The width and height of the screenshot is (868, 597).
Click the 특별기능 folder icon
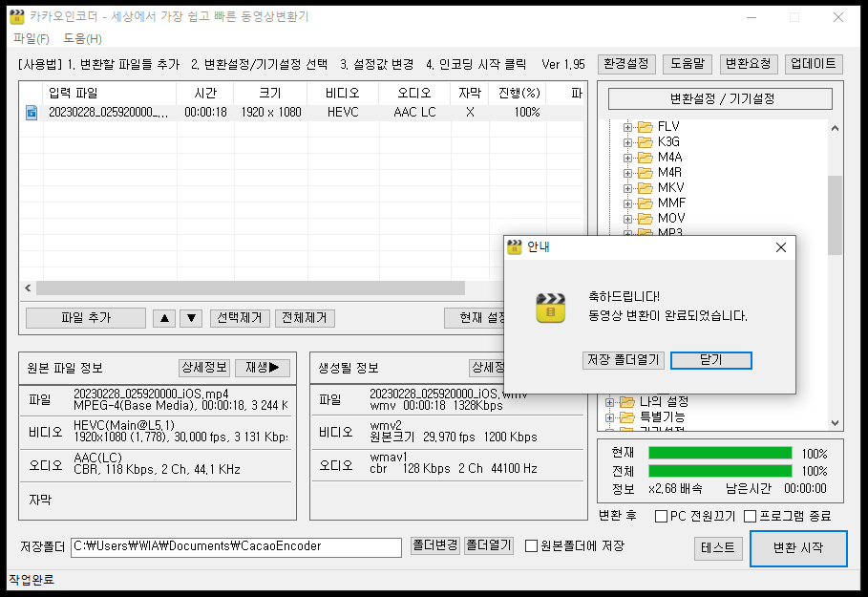coord(626,417)
